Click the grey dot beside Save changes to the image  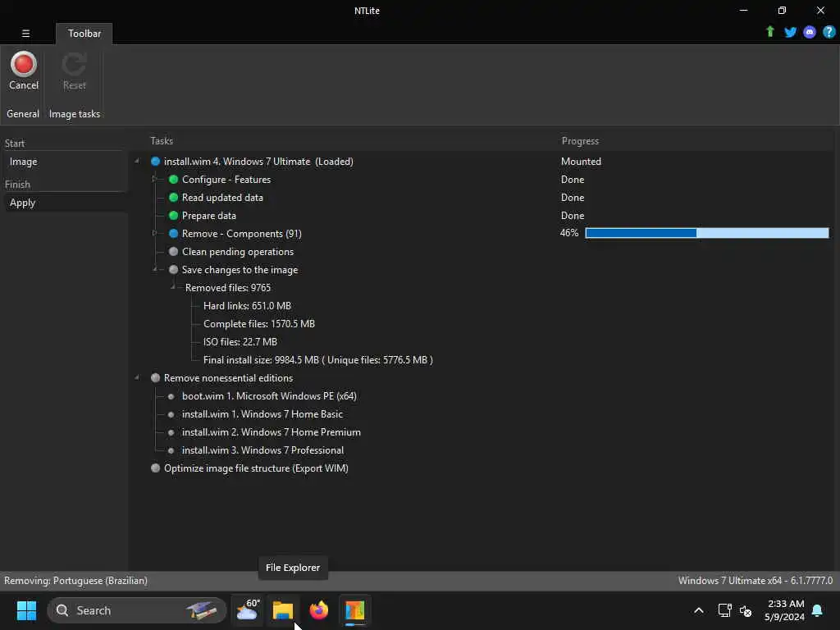pyautogui.click(x=173, y=269)
